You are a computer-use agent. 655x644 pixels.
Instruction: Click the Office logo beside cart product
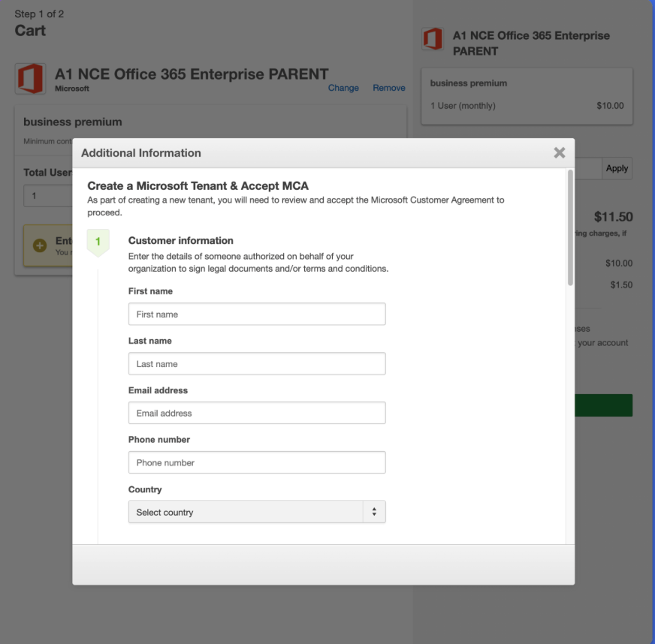pyautogui.click(x=30, y=79)
